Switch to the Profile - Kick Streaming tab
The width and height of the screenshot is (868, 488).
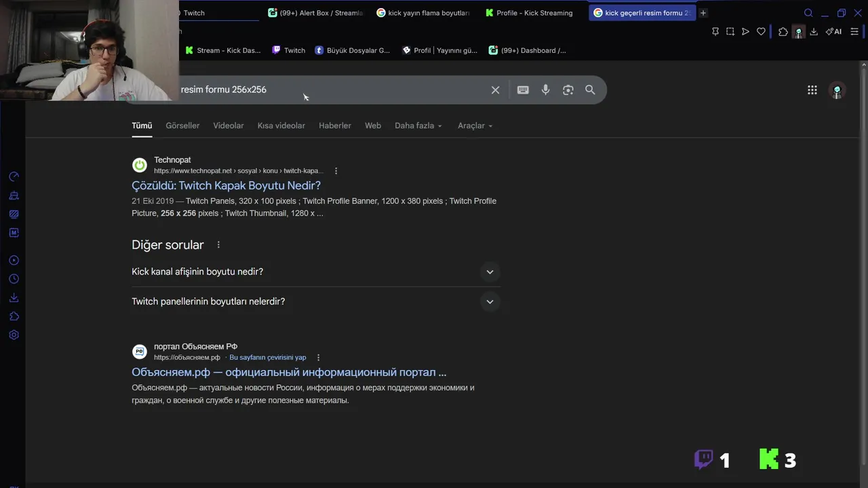(x=534, y=13)
